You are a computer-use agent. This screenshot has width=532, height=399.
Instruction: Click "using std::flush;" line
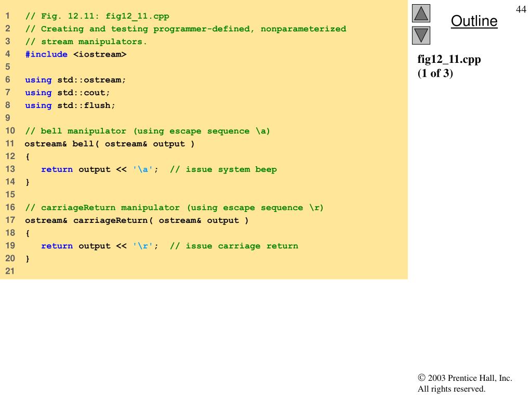[70, 105]
